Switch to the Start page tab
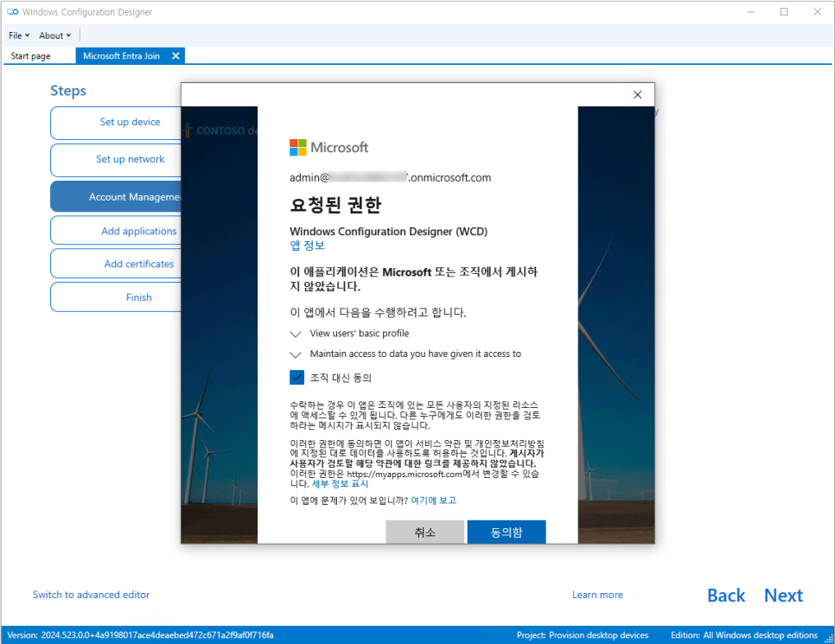The image size is (835, 644). pos(30,56)
